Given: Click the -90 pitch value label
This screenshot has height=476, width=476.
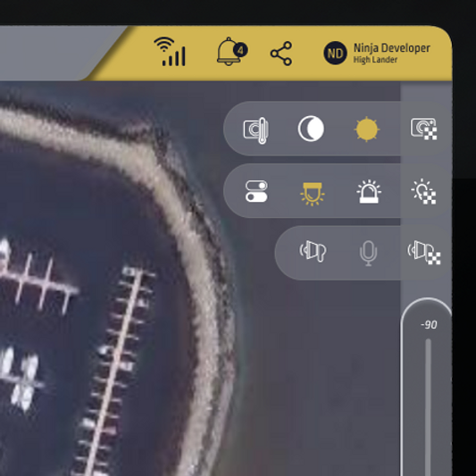Looking at the screenshot, I should click(429, 325).
